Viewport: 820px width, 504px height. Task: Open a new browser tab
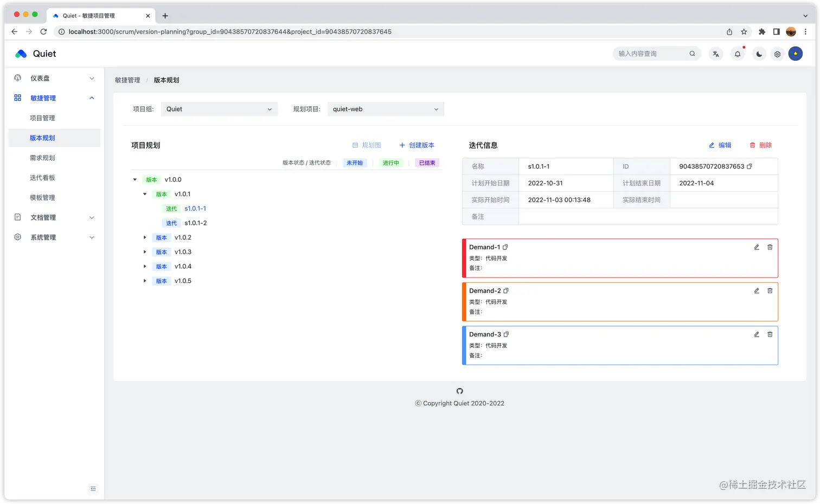coord(165,16)
